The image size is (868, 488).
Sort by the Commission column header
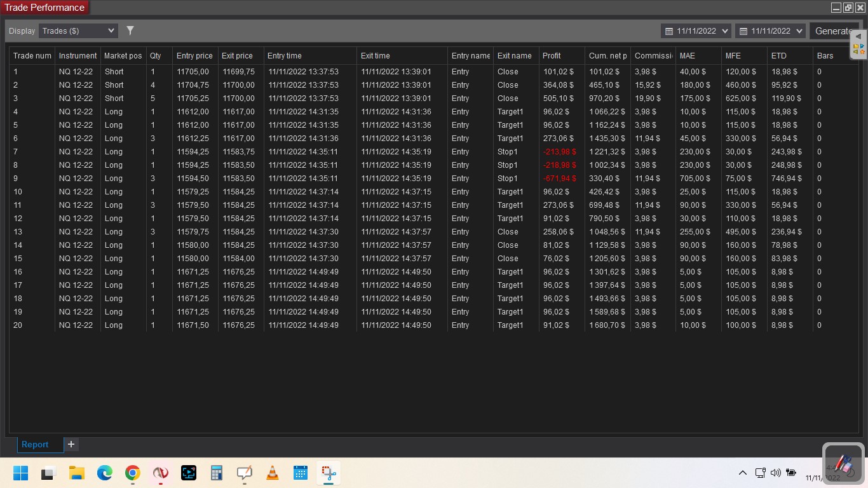(653, 56)
